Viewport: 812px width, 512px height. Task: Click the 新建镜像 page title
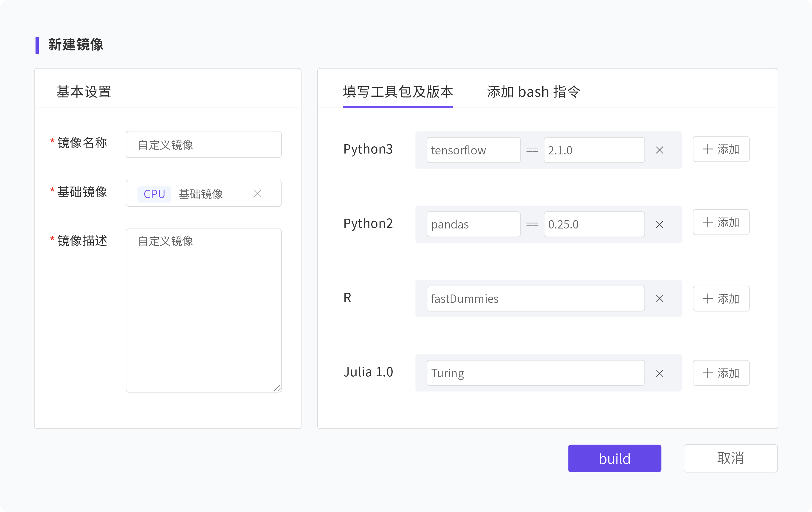[x=76, y=45]
